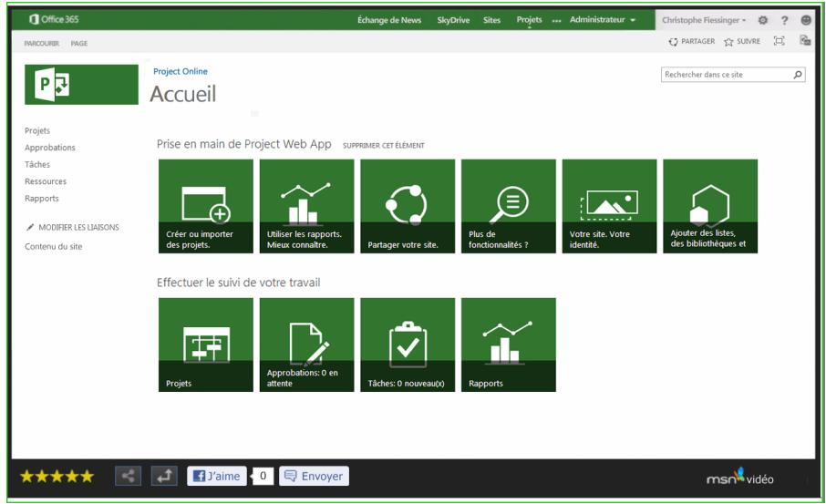Open the Approbations: 0 en attente tile
Image resolution: width=826 pixels, height=504 pixels.
[306, 345]
